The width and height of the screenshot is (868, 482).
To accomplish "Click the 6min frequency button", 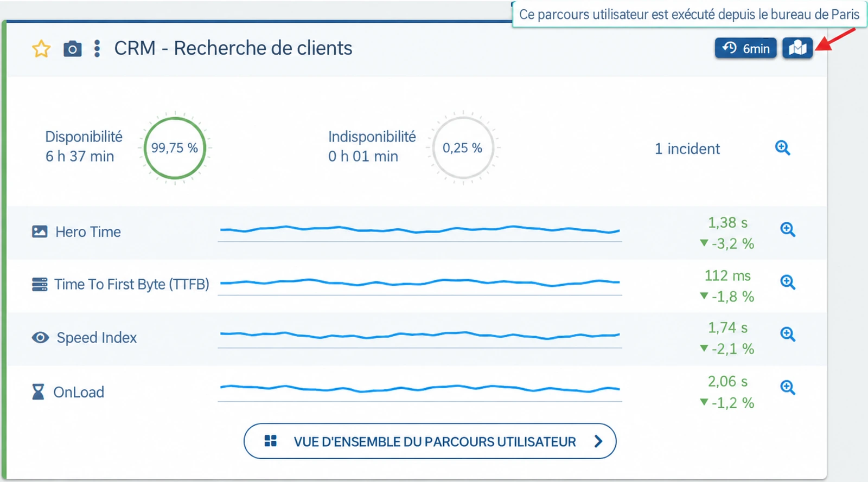I will (745, 48).
